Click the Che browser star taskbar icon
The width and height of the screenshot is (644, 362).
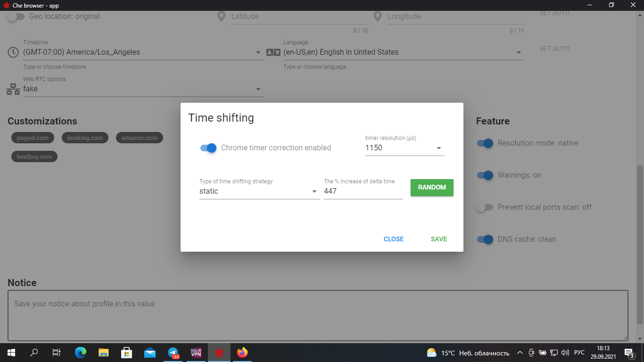point(219,353)
